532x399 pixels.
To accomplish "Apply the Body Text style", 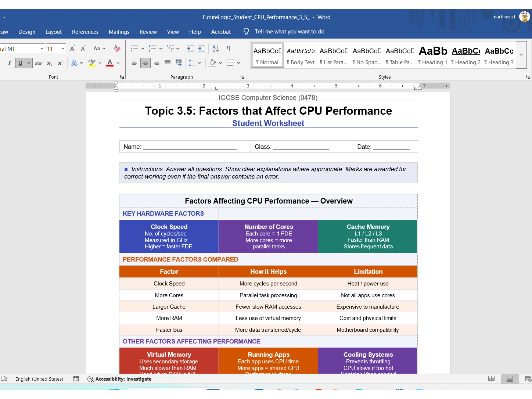I will [300, 55].
